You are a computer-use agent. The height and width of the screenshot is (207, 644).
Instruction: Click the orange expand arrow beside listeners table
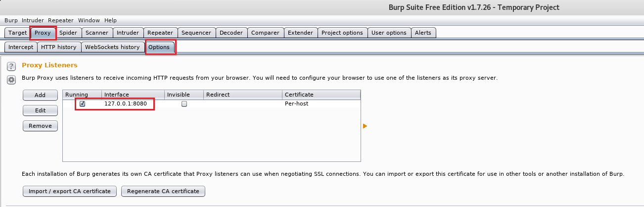365,126
